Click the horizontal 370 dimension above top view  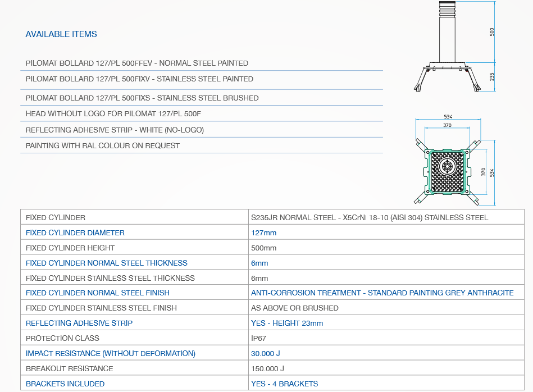click(x=447, y=125)
